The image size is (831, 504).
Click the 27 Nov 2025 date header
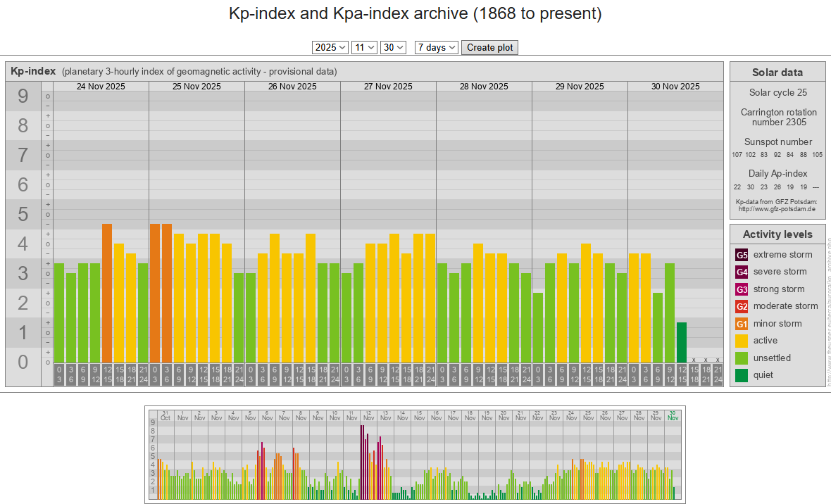point(388,87)
